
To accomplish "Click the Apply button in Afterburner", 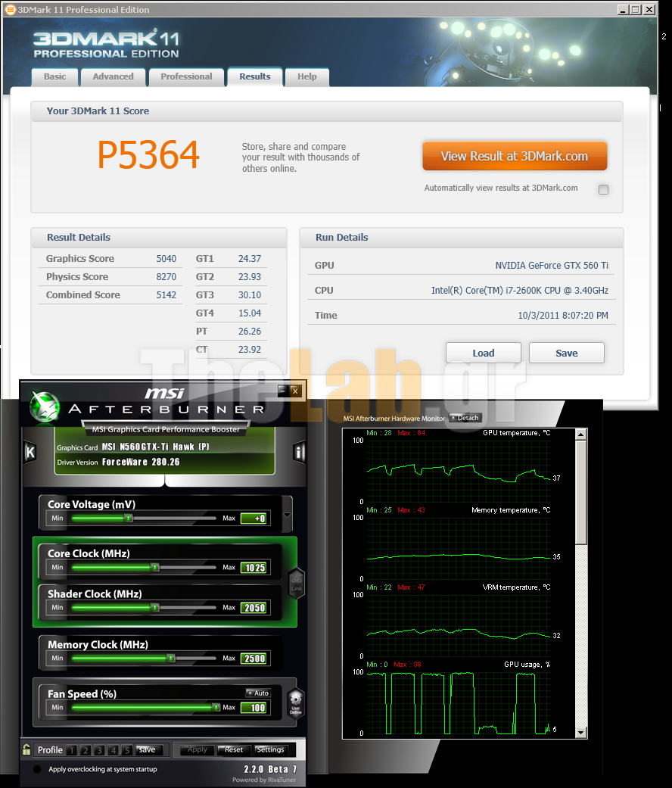I will tap(197, 750).
